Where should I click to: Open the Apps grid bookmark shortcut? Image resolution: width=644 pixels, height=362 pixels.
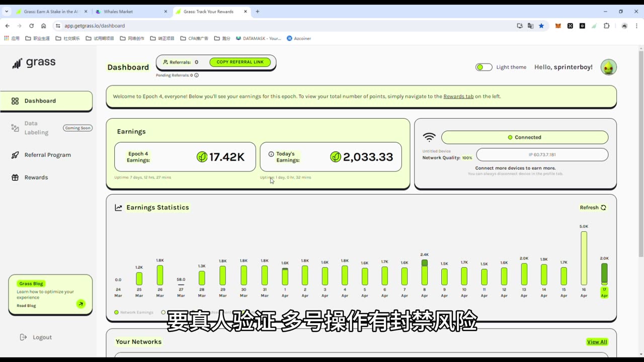tap(12, 38)
